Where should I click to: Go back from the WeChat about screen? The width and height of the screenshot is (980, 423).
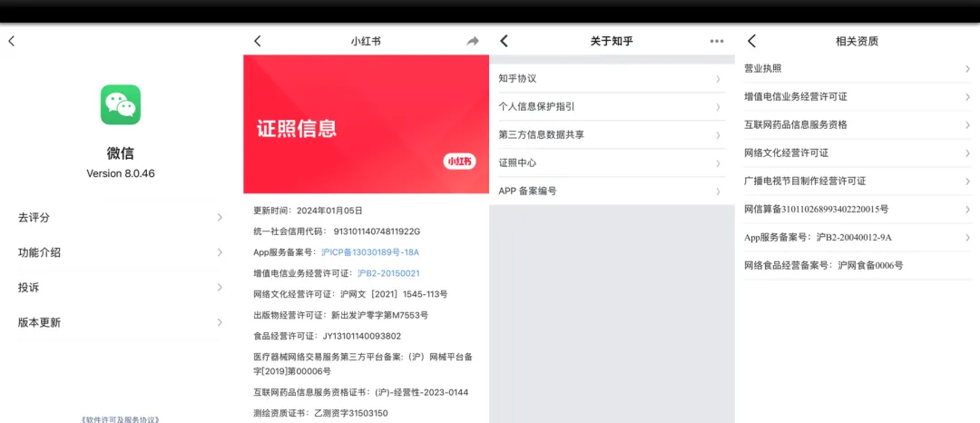coord(11,41)
